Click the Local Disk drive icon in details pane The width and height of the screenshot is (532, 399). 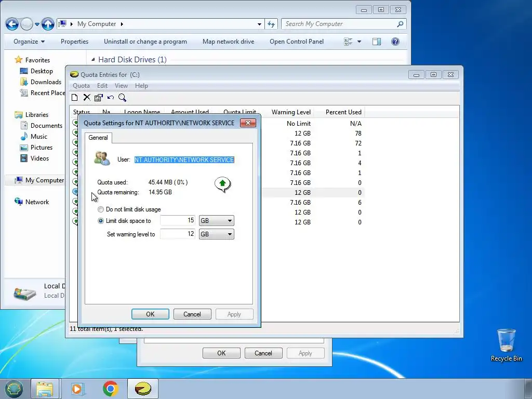25,293
